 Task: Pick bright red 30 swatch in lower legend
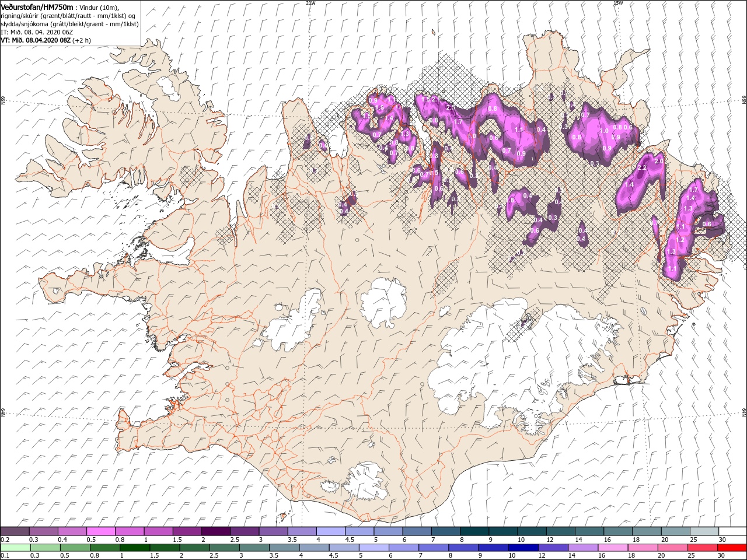(x=732, y=548)
